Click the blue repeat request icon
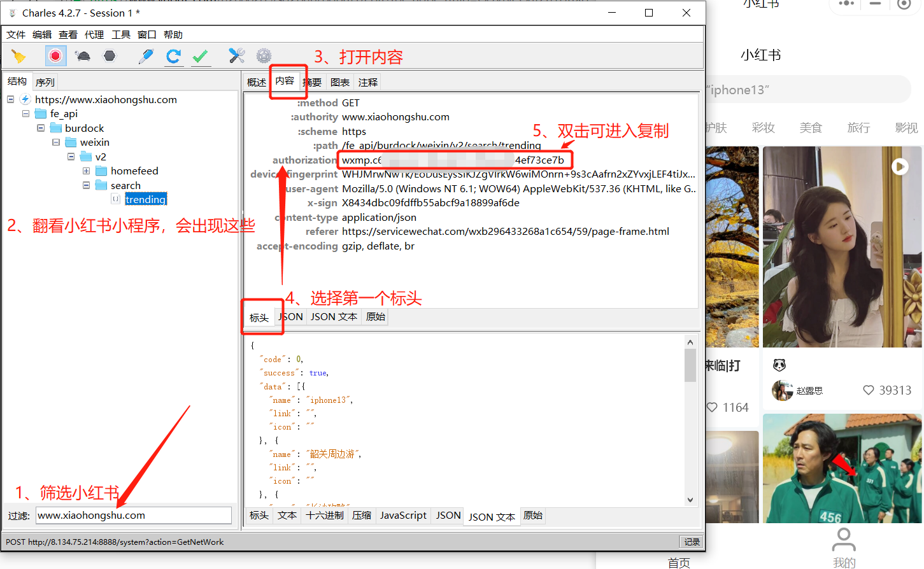The width and height of the screenshot is (924, 569). [x=173, y=56]
